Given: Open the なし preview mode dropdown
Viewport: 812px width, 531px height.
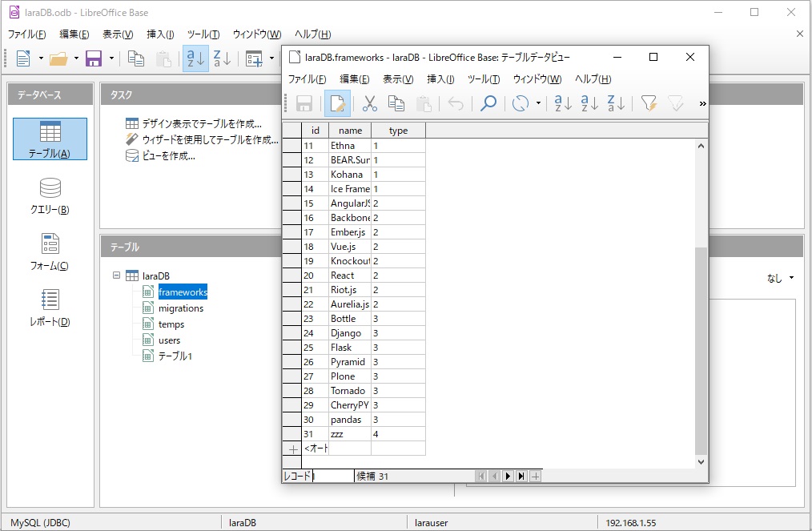Looking at the screenshot, I should coord(781,278).
